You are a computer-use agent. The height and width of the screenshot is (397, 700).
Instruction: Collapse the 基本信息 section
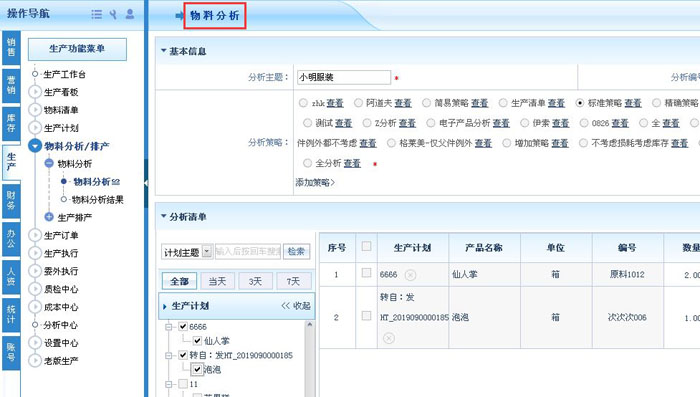click(x=164, y=50)
